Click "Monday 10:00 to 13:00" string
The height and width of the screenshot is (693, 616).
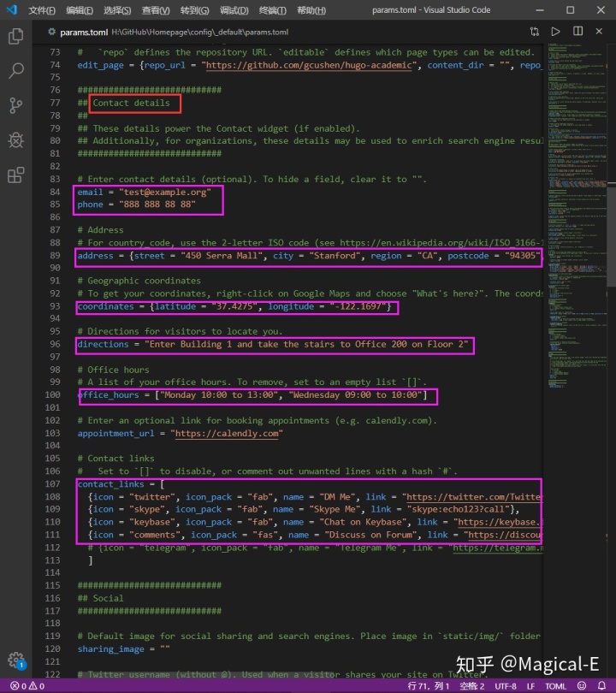(x=219, y=395)
